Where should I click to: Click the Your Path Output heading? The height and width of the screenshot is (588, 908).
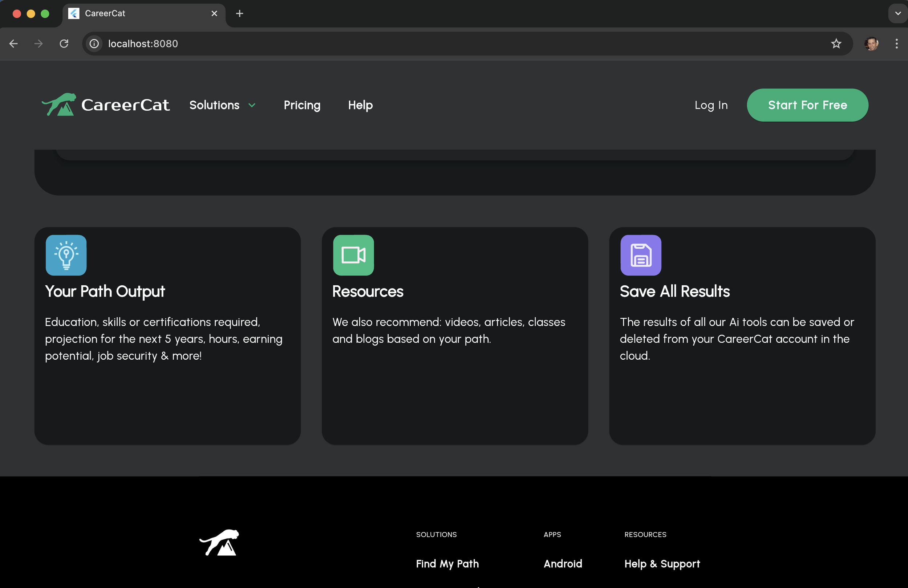click(x=105, y=291)
